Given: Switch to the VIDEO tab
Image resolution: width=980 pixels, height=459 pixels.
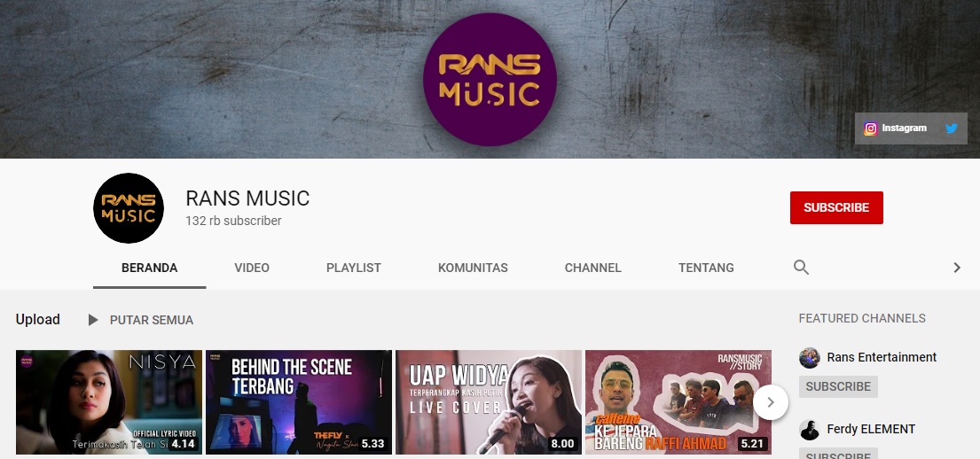Looking at the screenshot, I should click(x=252, y=268).
